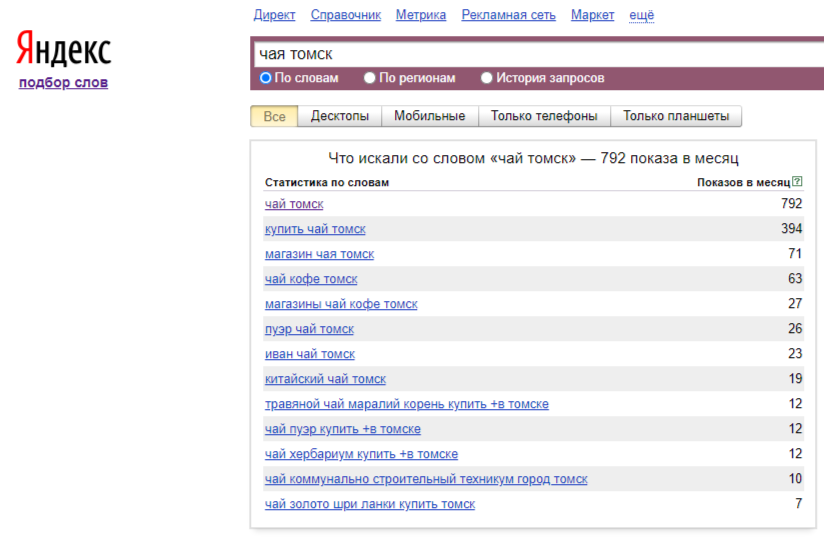Focus the search field containing чая томск
This screenshot has width=824, height=537.
[x=539, y=55]
